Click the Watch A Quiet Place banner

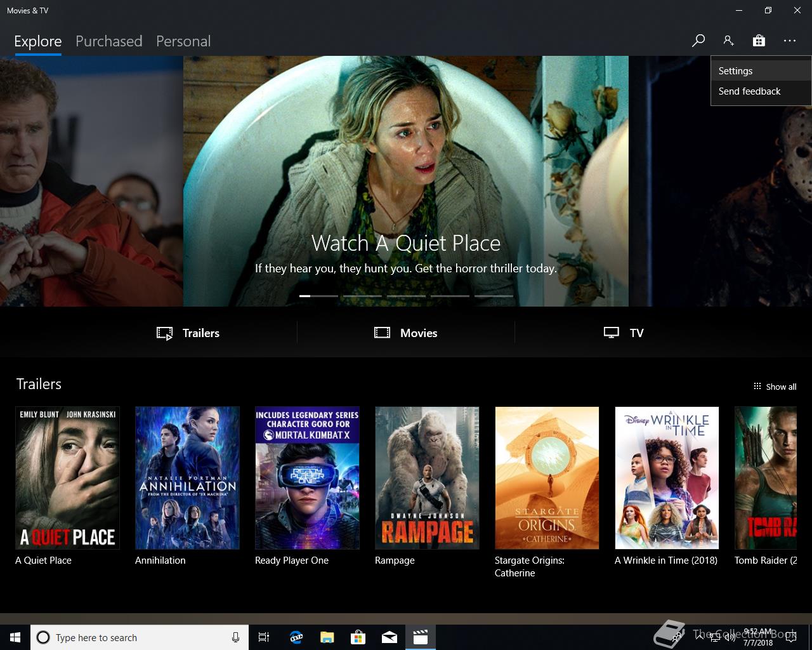click(406, 181)
